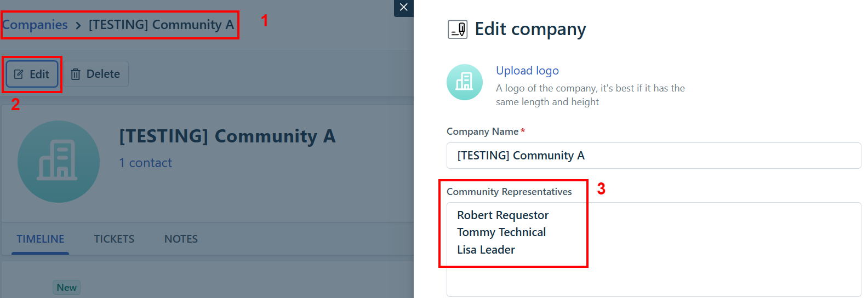View the 1 contact link
Image resolution: width=868 pixels, height=298 pixels.
tap(145, 163)
